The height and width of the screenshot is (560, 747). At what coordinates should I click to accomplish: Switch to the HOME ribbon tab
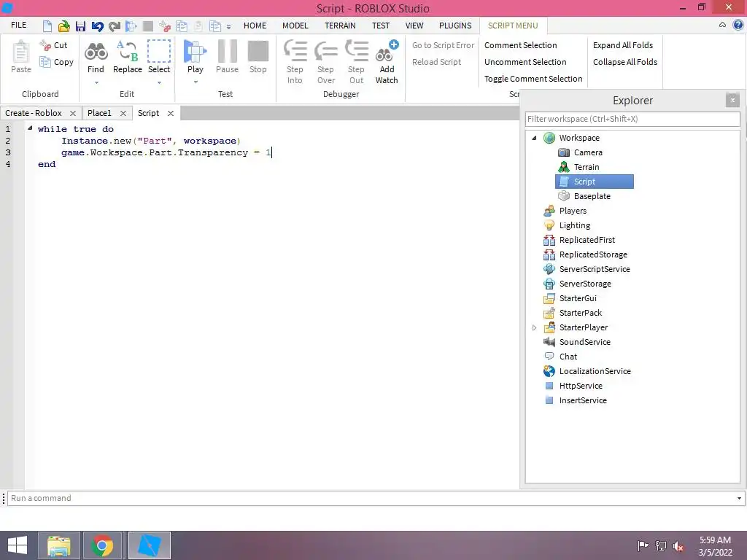(x=255, y=26)
